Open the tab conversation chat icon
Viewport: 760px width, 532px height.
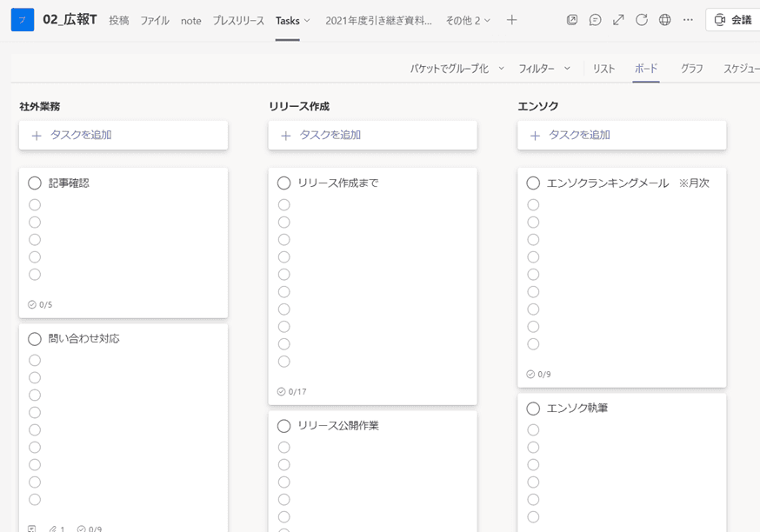pyautogui.click(x=595, y=20)
